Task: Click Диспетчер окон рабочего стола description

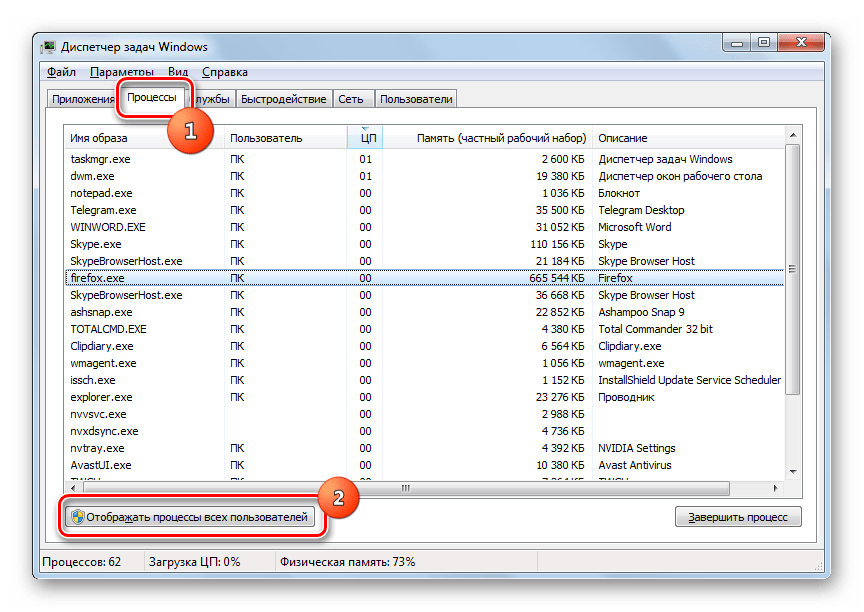Action: (681, 176)
